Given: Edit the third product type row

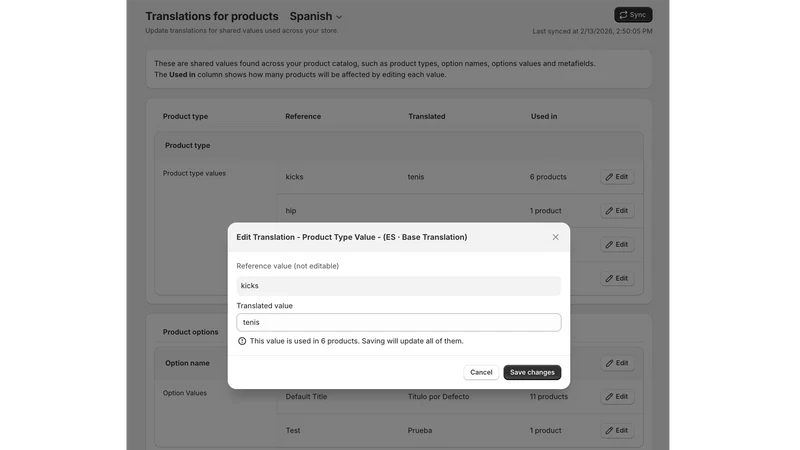Looking at the screenshot, I should (617, 245).
